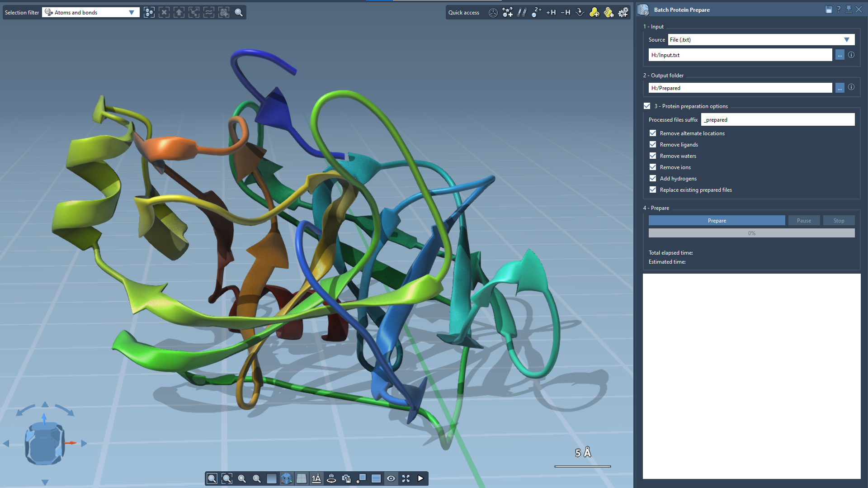
Task: Toggle the Remove ligands checkbox
Action: [x=653, y=145]
